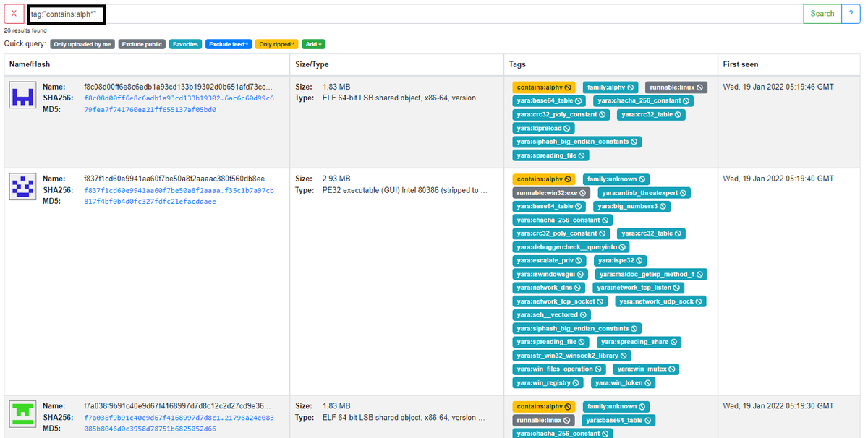Apply 'Favorites' quick query

[x=185, y=44]
